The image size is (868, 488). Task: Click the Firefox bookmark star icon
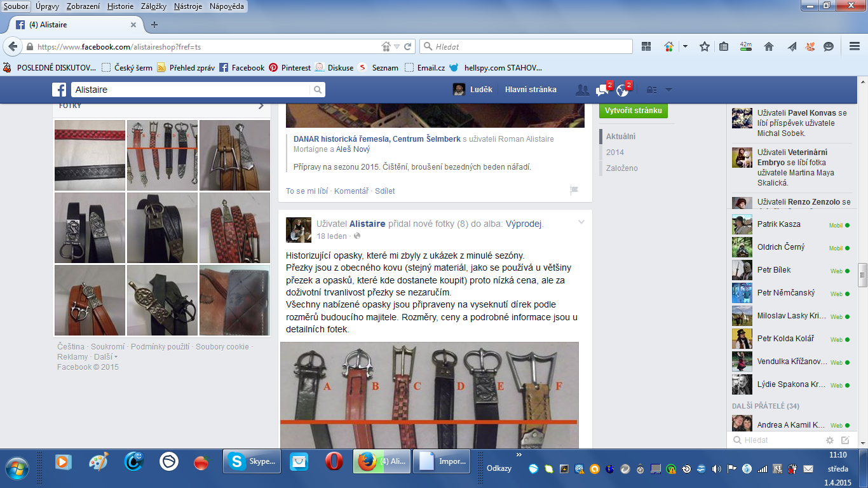click(704, 46)
